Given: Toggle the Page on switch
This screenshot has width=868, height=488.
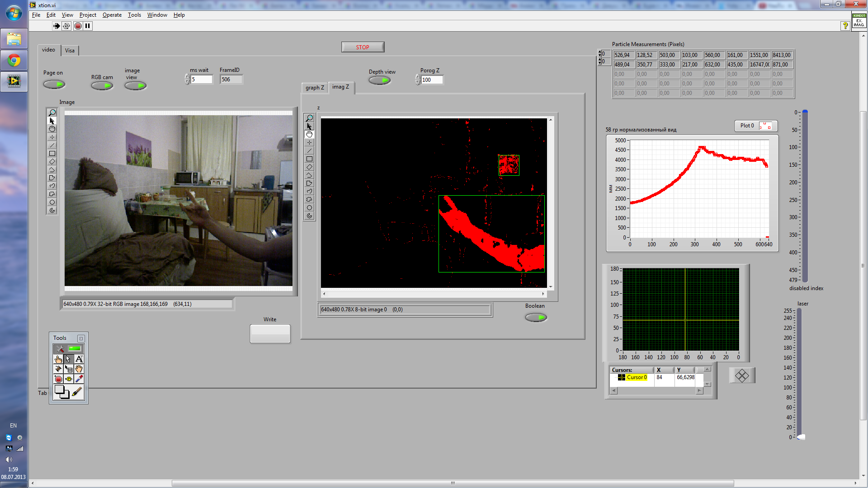Looking at the screenshot, I should (54, 84).
